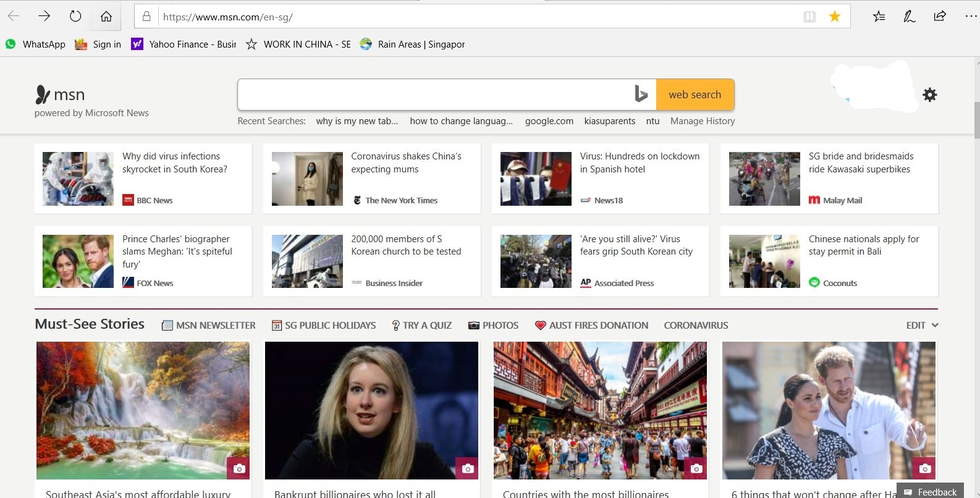
Task: Click BBC News source label
Action: click(x=148, y=200)
